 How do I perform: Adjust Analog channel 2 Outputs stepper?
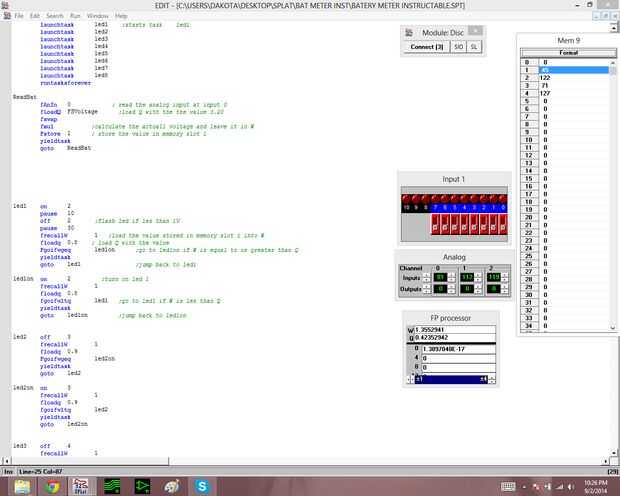[505, 289]
